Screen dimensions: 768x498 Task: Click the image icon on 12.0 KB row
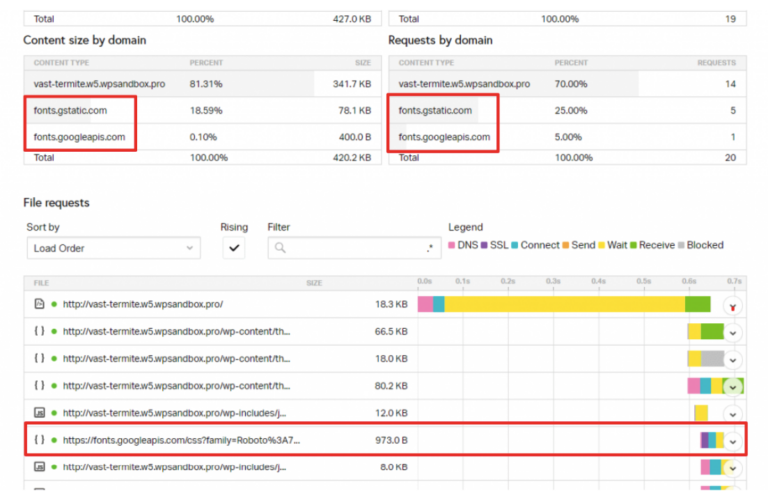(x=39, y=412)
